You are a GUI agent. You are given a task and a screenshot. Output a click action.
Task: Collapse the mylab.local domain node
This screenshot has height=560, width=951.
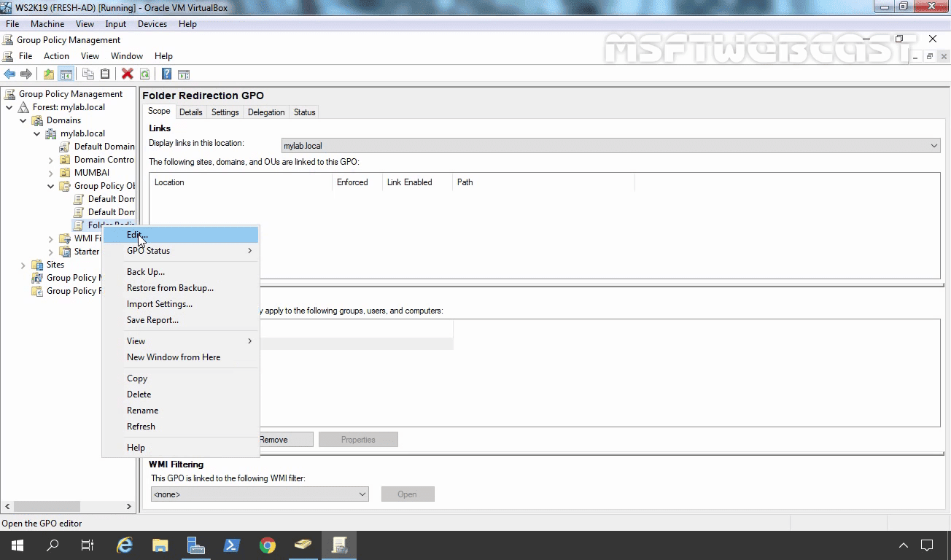tap(37, 133)
